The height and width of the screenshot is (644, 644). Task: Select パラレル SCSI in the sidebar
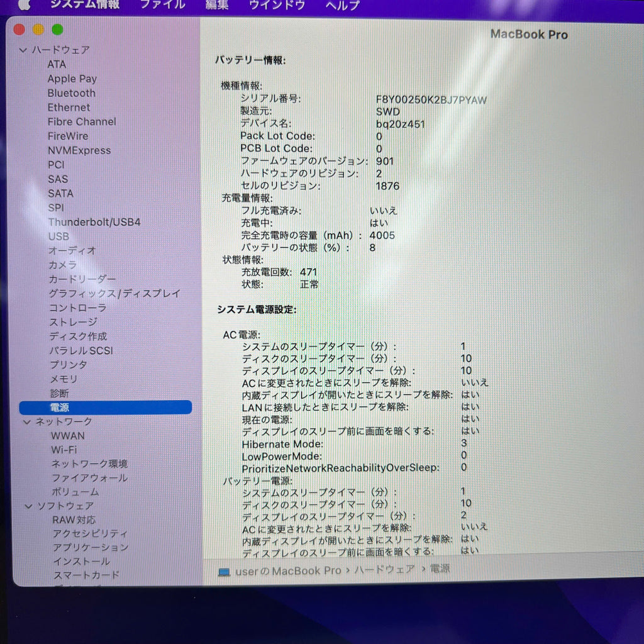point(81,351)
